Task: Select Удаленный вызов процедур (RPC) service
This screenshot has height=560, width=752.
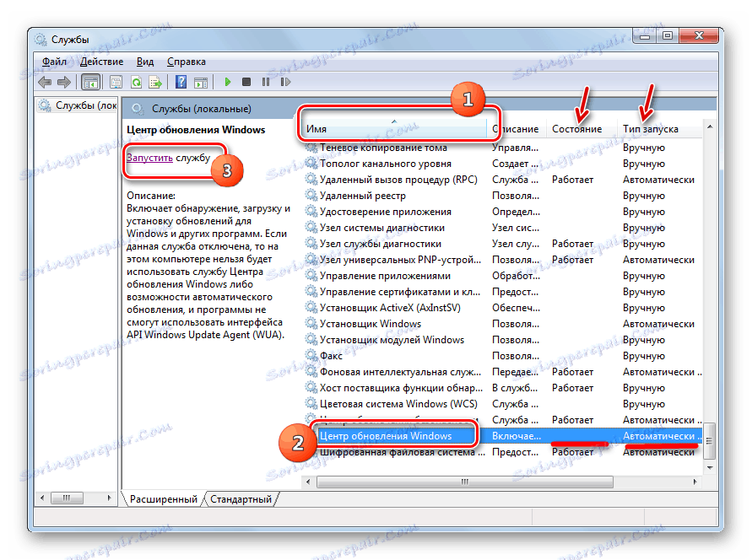Action: [398, 180]
